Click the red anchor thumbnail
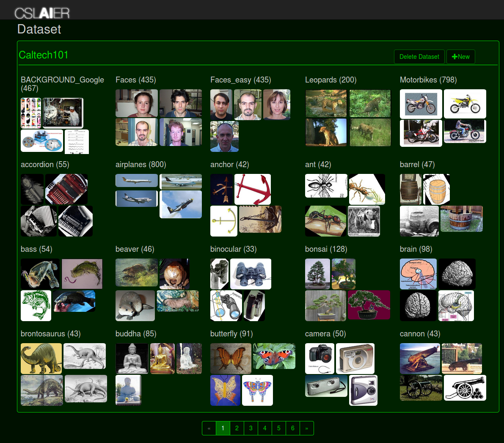 point(253,190)
